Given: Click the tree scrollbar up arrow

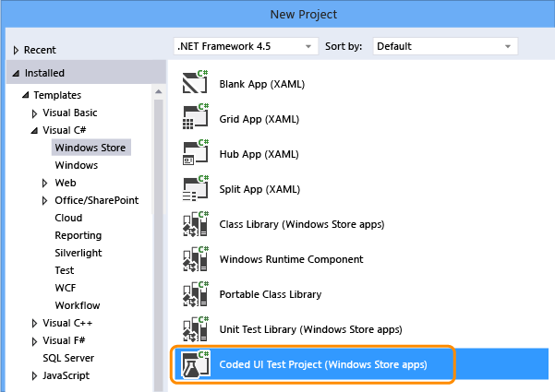Looking at the screenshot, I should [x=159, y=92].
